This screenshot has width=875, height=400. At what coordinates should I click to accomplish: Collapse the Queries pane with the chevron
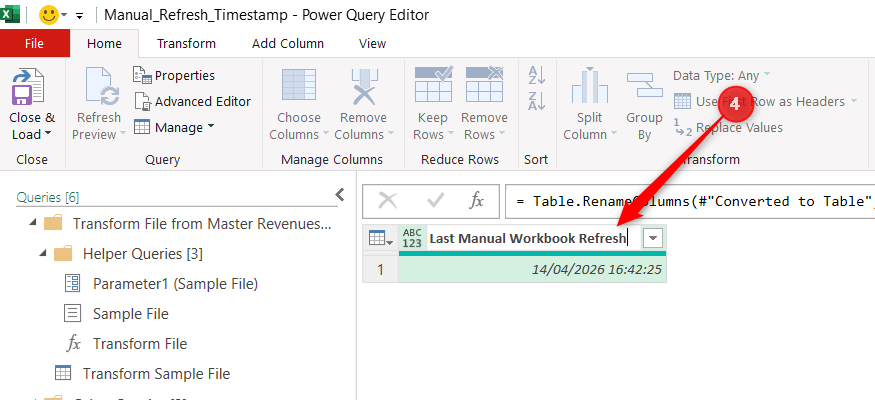(339, 195)
